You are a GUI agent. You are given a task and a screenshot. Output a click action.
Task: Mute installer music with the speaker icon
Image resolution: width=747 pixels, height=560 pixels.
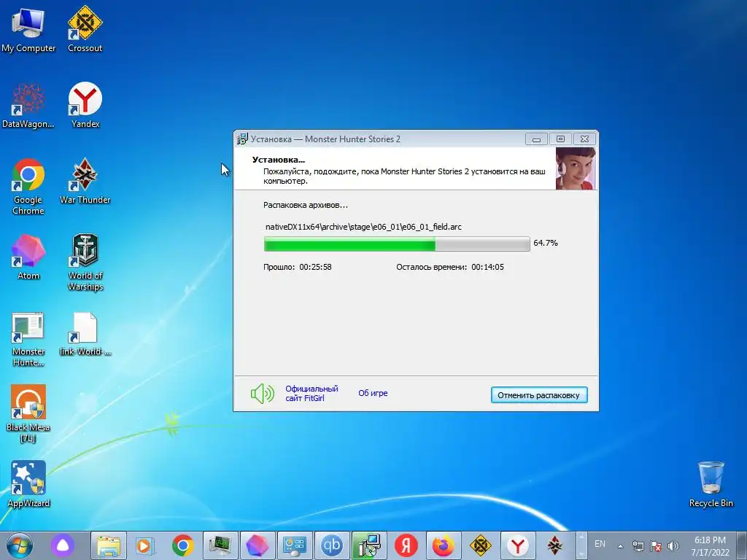(x=262, y=394)
